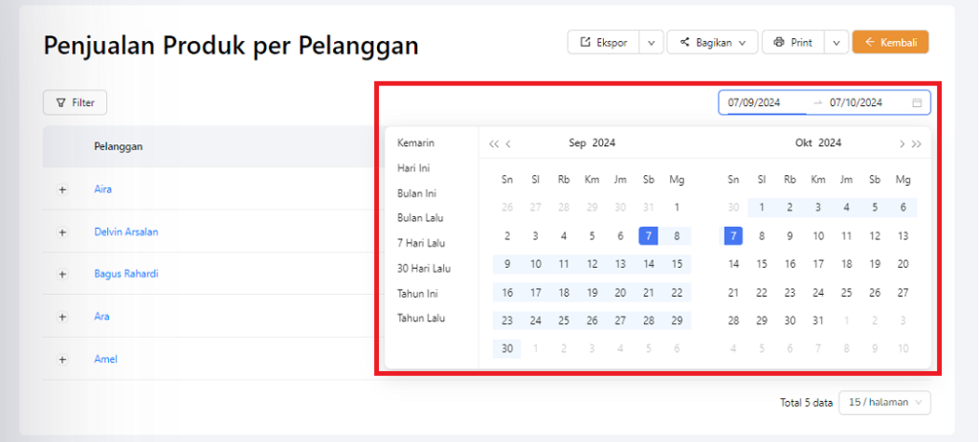Image resolution: width=980 pixels, height=442 pixels.
Task: Select the 30 Hari Lalu preset
Action: point(424,268)
